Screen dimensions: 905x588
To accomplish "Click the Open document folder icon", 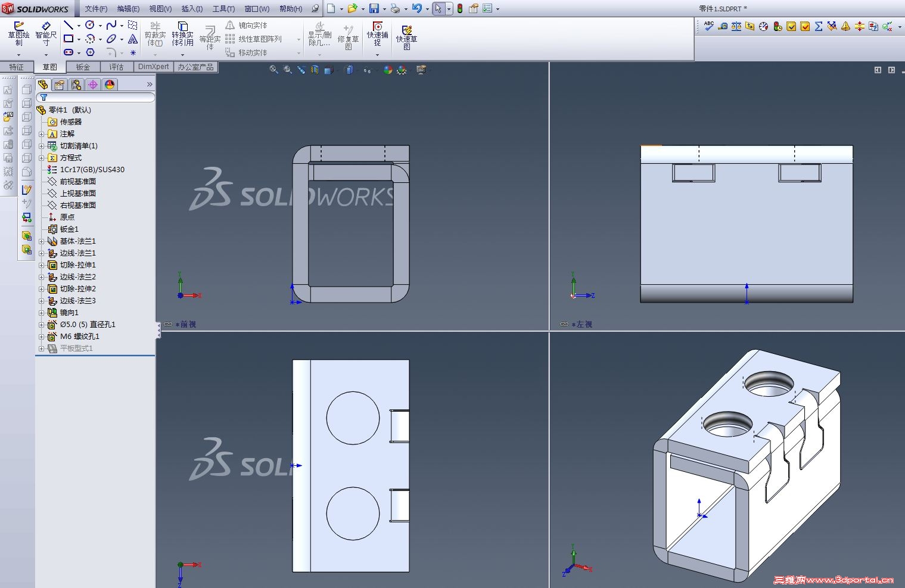I will click(352, 8).
